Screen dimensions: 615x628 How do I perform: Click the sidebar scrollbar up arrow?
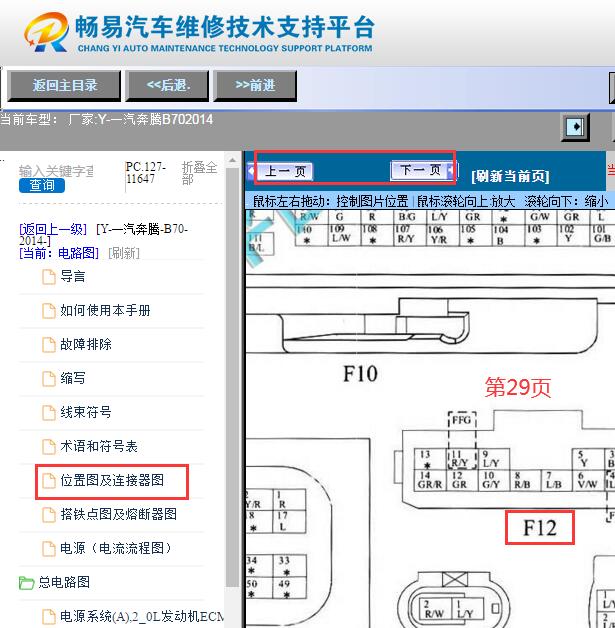click(x=232, y=161)
